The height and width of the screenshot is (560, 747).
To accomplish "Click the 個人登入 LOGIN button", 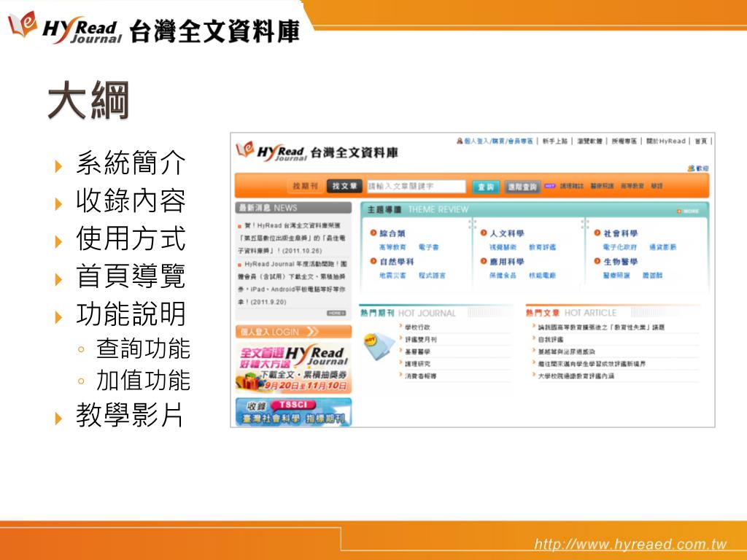I will [293, 332].
